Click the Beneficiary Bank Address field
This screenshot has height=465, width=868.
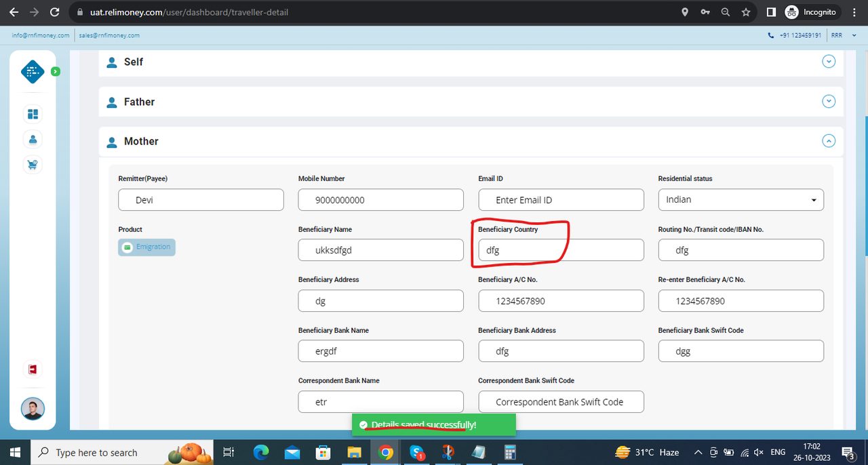[561, 351]
